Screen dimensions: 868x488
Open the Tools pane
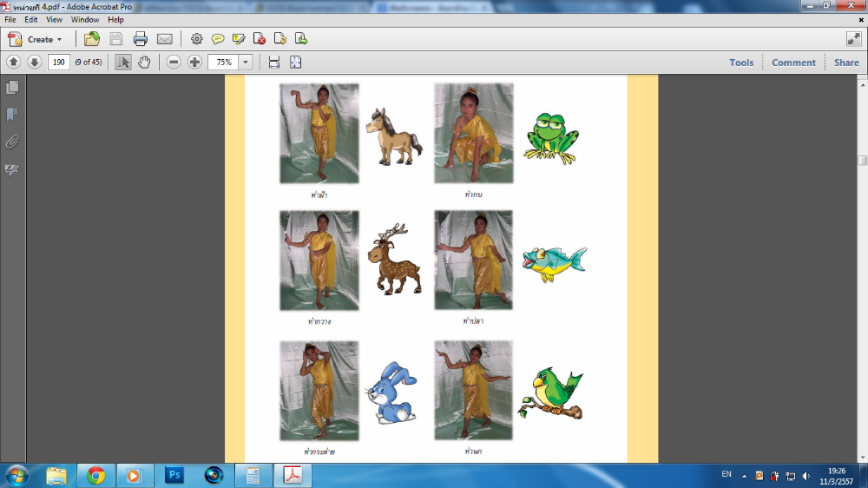(x=741, y=63)
